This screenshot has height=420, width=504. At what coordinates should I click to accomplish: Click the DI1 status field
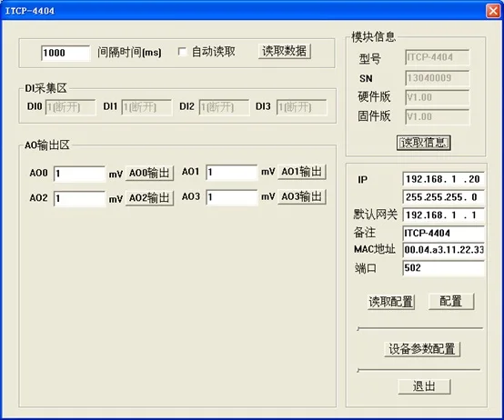pos(146,107)
